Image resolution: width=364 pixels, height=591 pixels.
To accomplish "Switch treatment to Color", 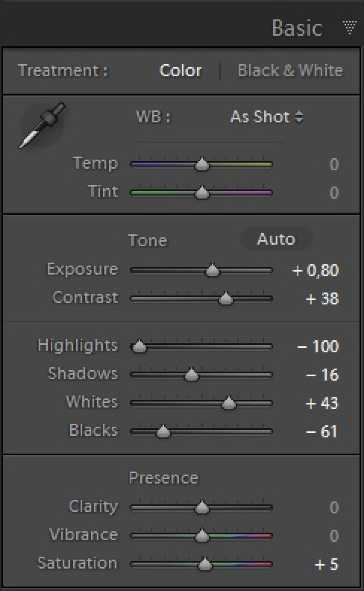I will 181,71.
